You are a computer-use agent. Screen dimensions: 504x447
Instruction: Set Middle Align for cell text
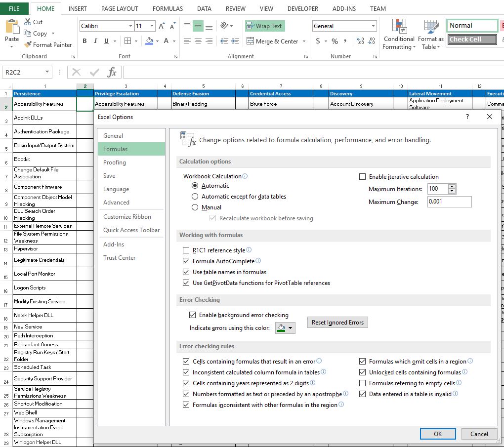(x=198, y=26)
